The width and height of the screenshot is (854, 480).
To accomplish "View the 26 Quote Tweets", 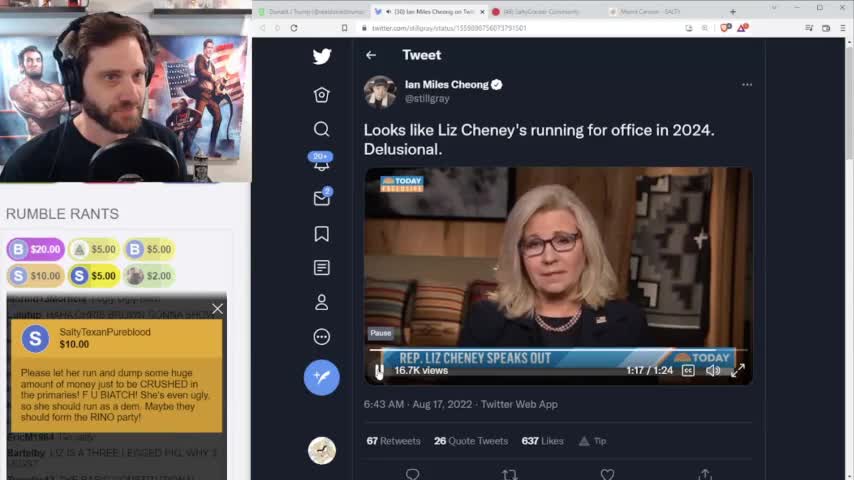I will point(471,441).
